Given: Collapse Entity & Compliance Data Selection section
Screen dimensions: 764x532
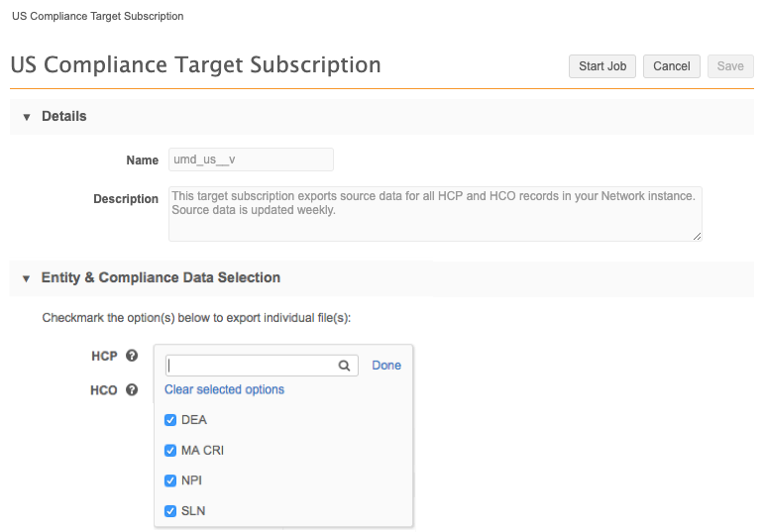Looking at the screenshot, I should point(27,278).
